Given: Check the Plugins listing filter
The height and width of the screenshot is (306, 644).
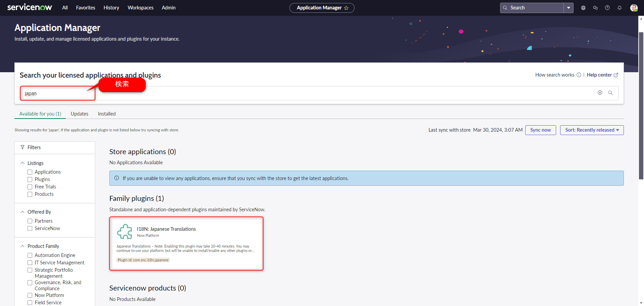Looking at the screenshot, I should [30, 179].
